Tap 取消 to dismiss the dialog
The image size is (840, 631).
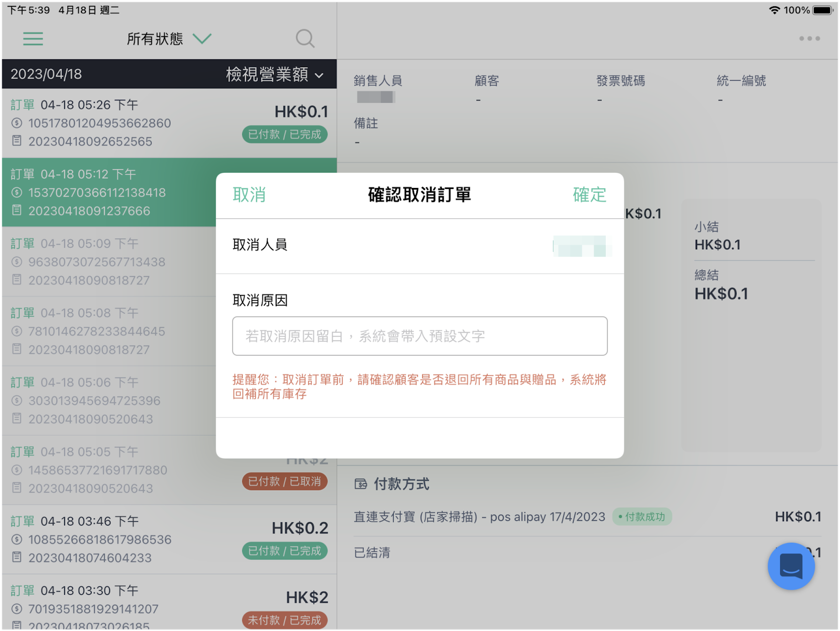pos(249,195)
